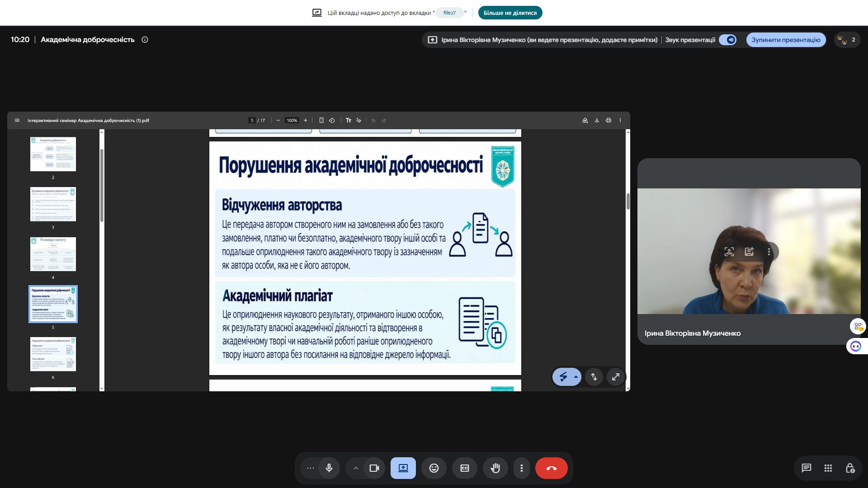This screenshot has width=868, height=488.
Task: Toggle presentation audio switch
Action: point(728,40)
